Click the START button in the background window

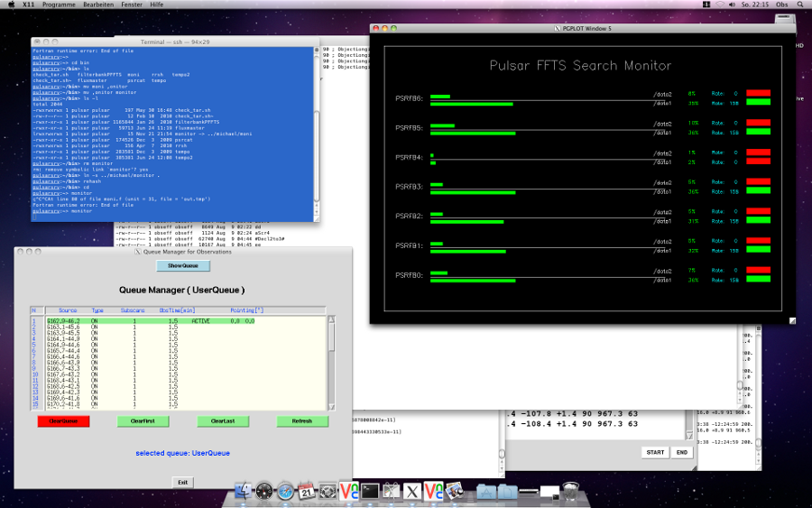(x=655, y=452)
